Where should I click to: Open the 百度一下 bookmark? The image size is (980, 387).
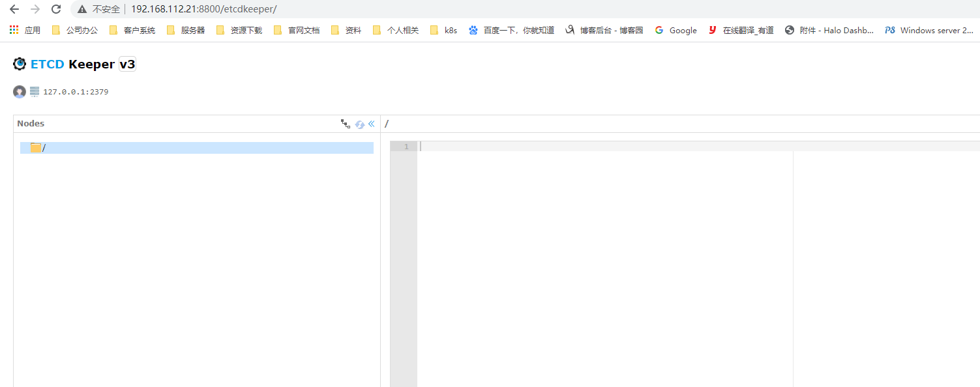point(511,30)
